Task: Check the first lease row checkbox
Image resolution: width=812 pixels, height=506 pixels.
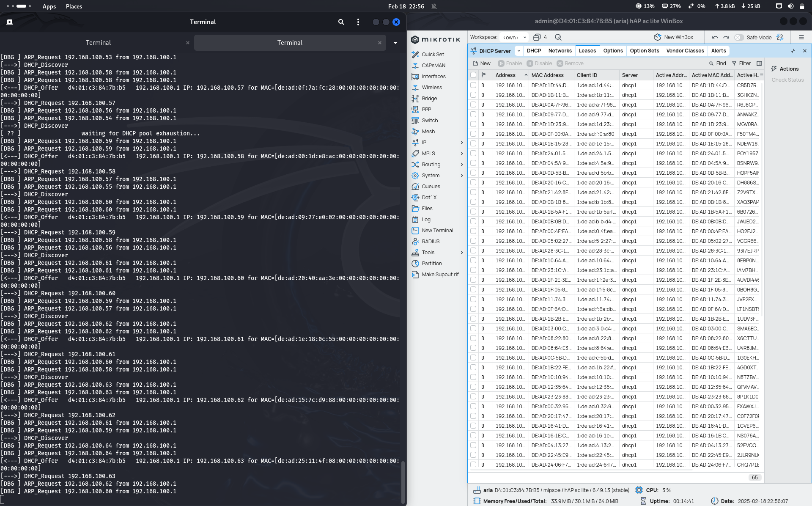Action: (473, 85)
